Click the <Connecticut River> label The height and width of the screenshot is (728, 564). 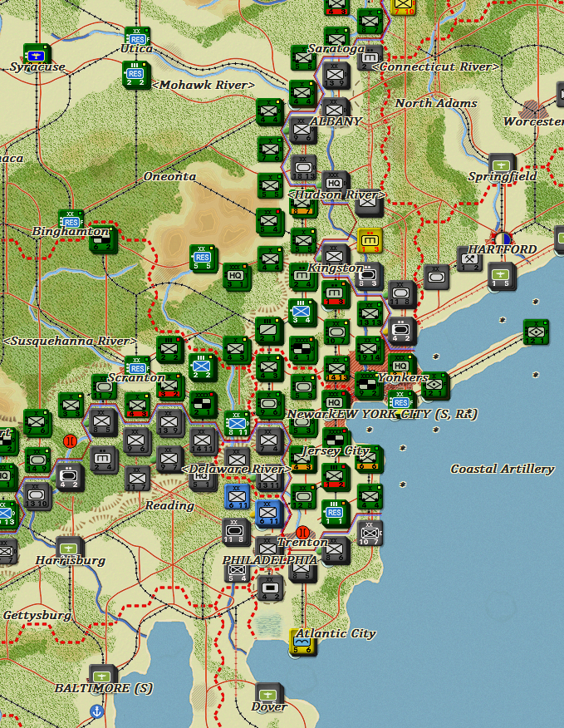[x=435, y=66]
